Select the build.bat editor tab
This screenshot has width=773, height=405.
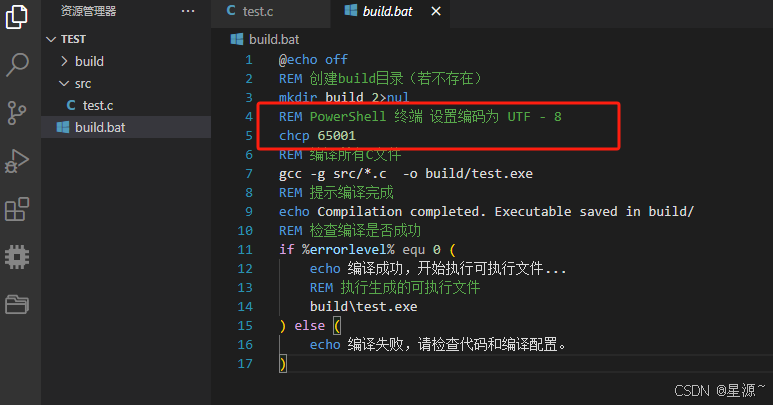coord(389,11)
